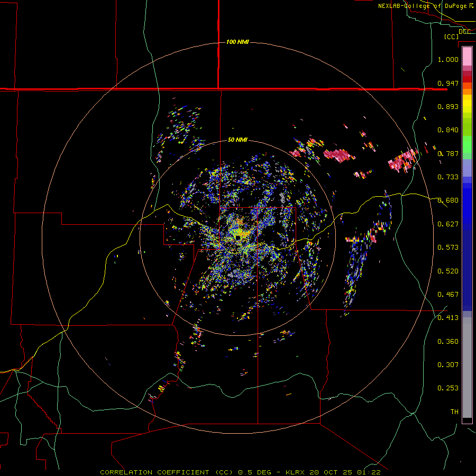Viewport: 476px width, 476px height.
Task: Click the 0.413 color scale value
Action: 448,318
